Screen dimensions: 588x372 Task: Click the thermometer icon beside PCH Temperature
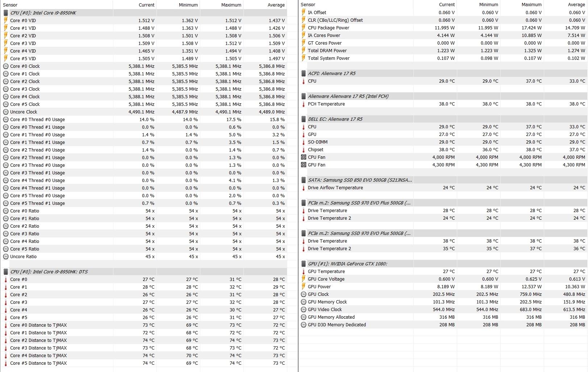[x=304, y=104]
